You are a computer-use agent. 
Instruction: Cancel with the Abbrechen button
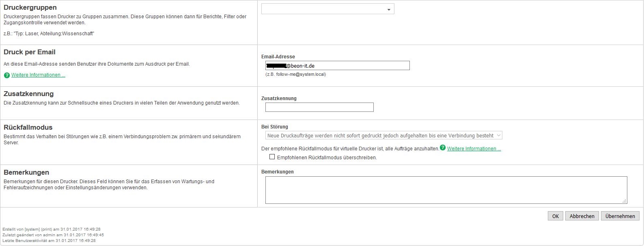coord(582,216)
